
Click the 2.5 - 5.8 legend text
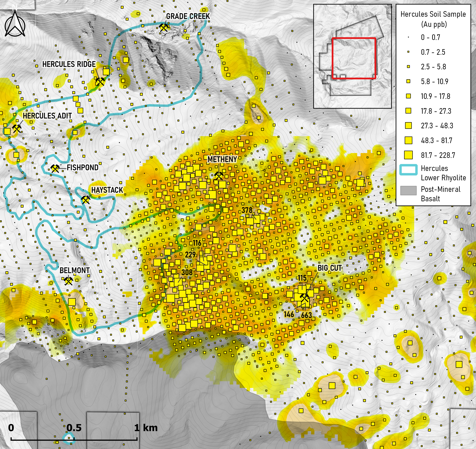[433, 67]
